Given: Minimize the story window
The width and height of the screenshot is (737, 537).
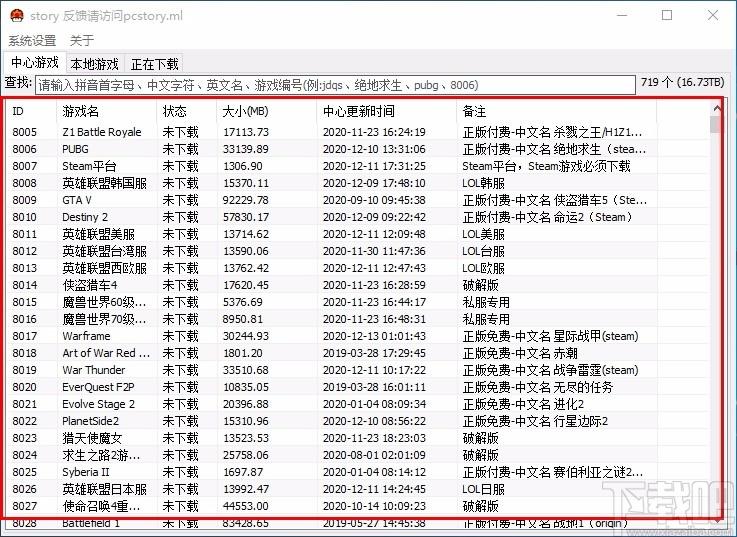Looking at the screenshot, I should click(622, 15).
